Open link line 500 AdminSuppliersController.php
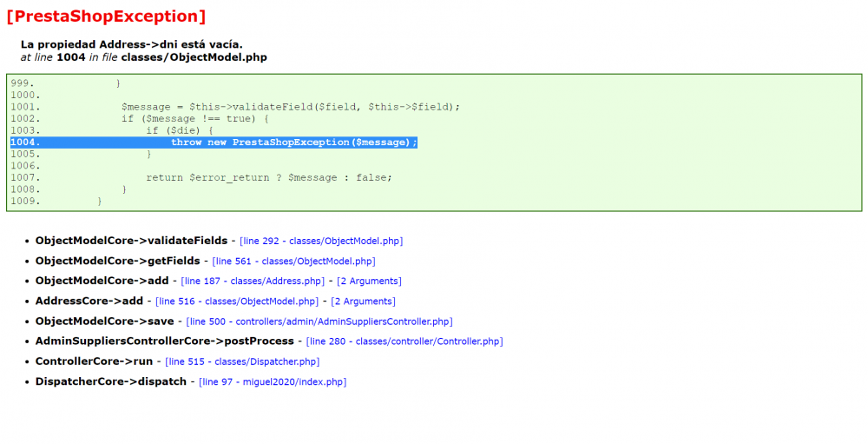 319,321
